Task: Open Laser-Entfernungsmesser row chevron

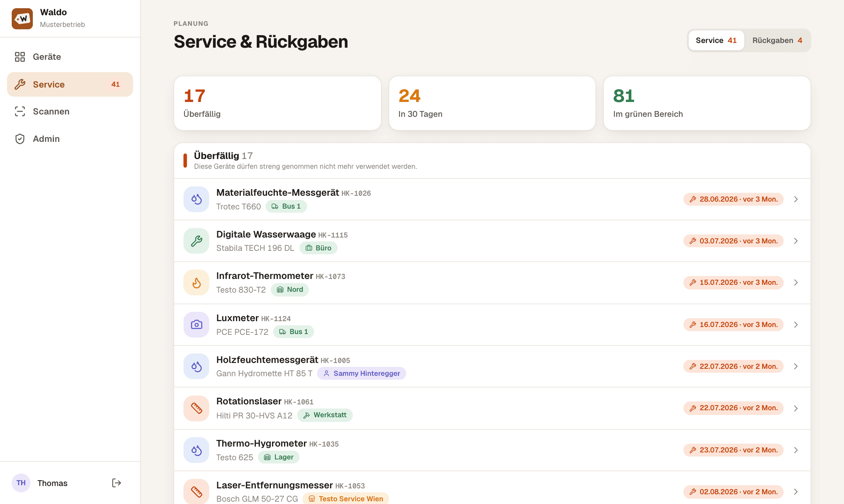Action: 796,492
